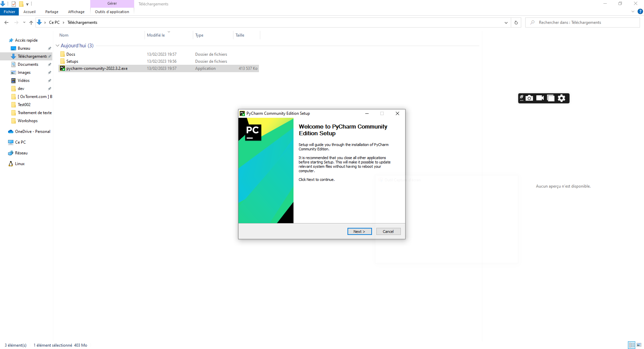Go back with the Explorer back arrow
The height and width of the screenshot is (349, 644).
[x=6, y=22]
